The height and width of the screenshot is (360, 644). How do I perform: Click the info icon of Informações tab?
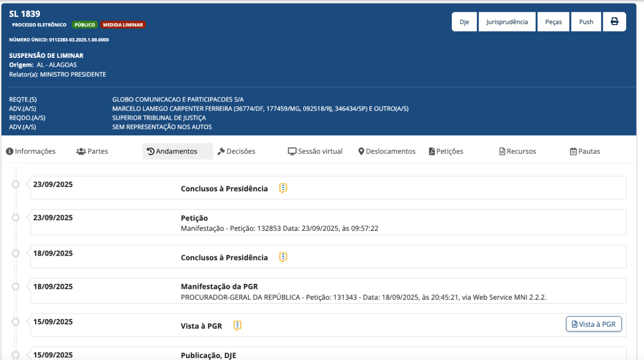tap(9, 151)
